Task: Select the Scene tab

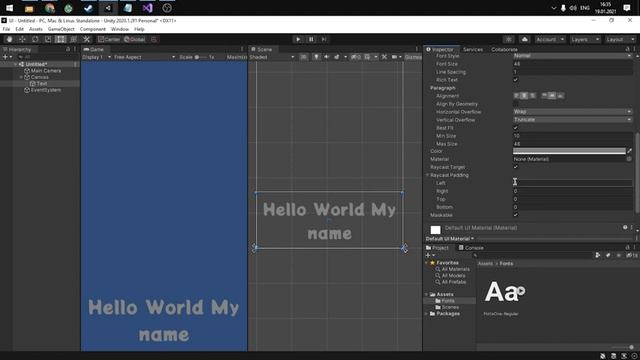Action: tap(261, 49)
